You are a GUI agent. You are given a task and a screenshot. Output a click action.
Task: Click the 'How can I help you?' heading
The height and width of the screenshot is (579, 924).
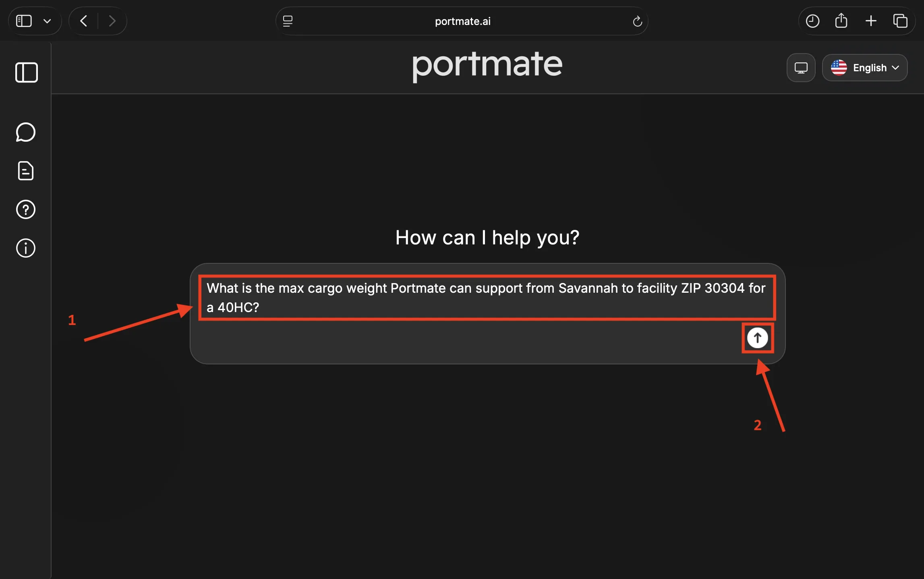coord(487,238)
